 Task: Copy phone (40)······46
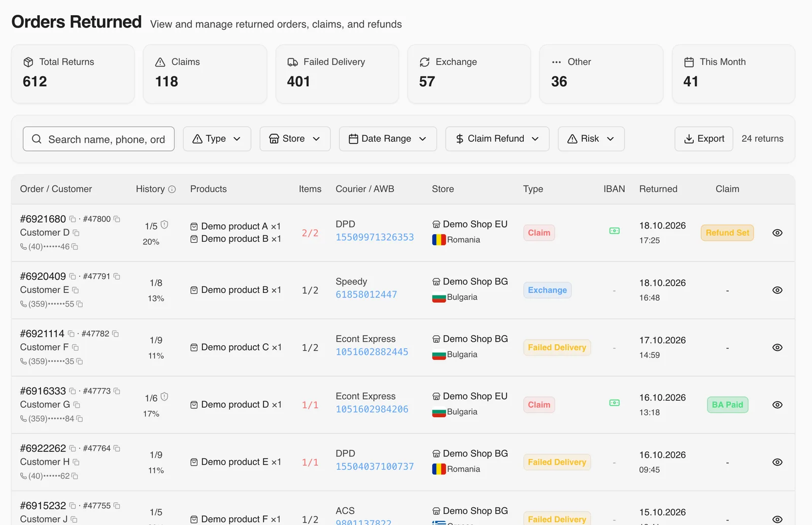75,247
